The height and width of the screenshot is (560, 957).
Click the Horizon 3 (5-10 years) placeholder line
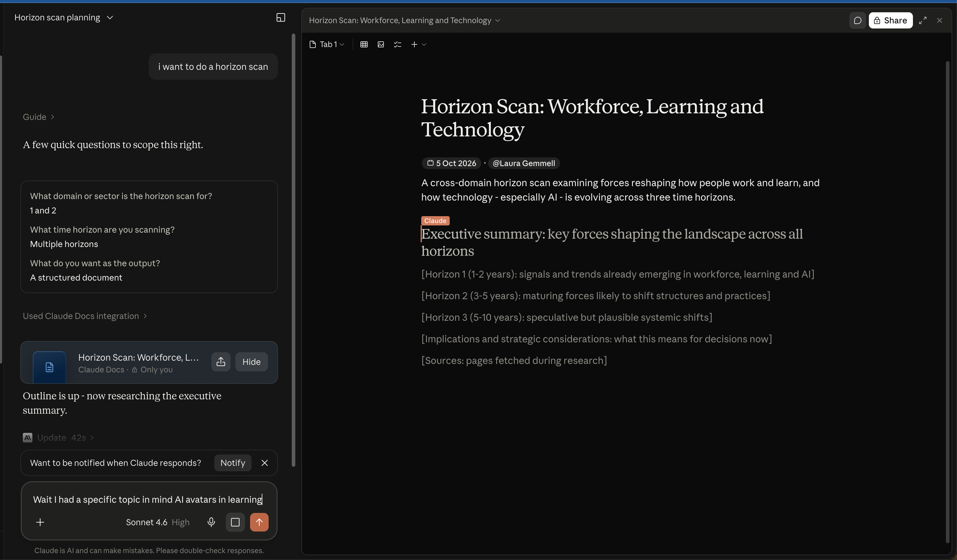tap(567, 317)
